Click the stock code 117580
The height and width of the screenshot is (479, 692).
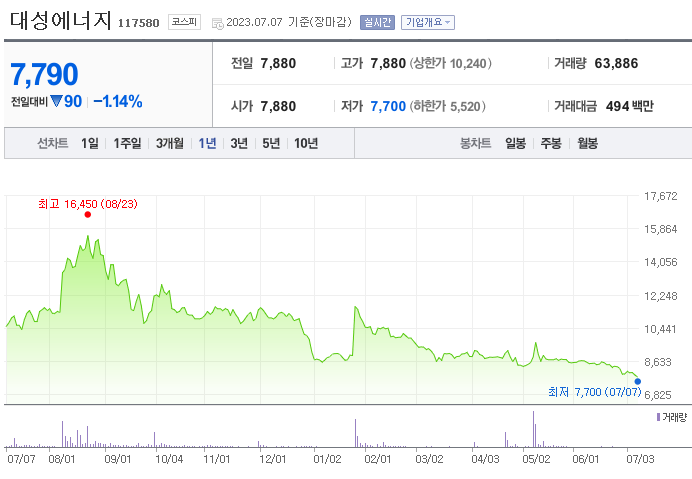pyautogui.click(x=139, y=23)
